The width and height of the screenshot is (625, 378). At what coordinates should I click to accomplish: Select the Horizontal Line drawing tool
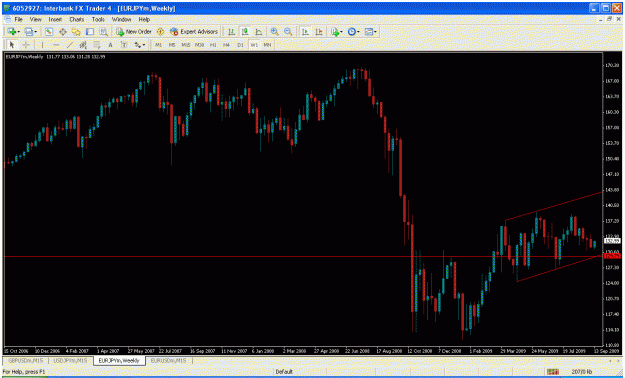(56, 45)
